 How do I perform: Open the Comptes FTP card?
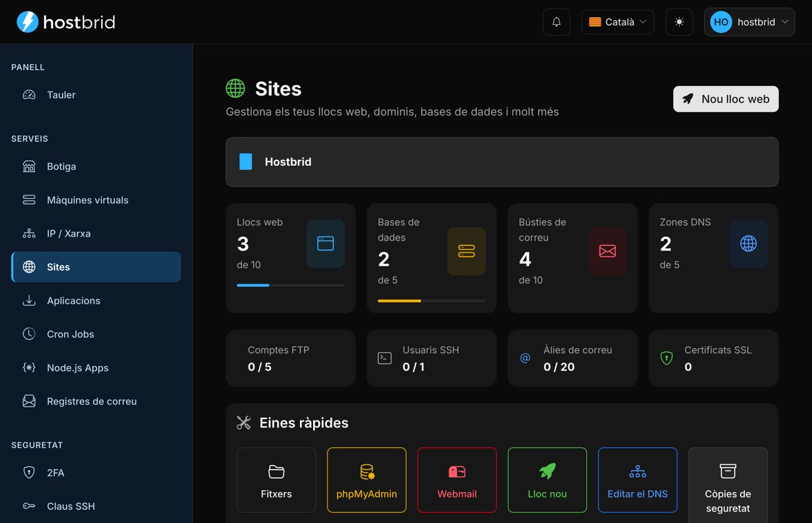(x=290, y=359)
